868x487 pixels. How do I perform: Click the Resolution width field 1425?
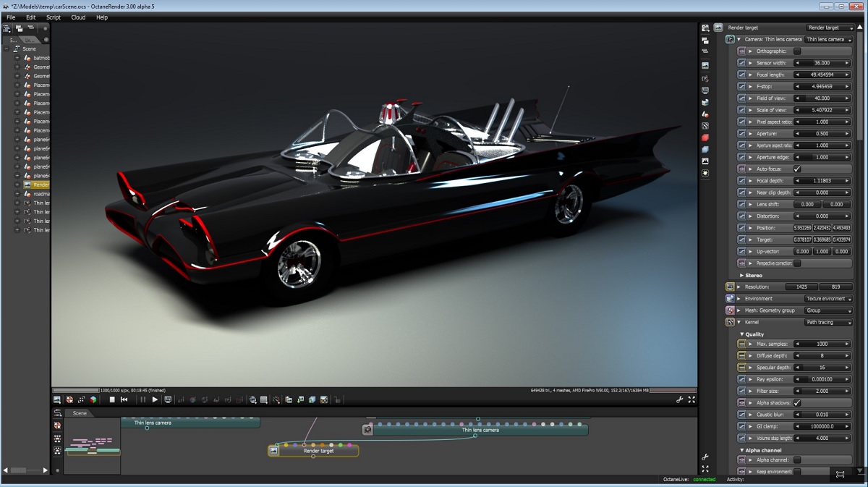click(801, 287)
